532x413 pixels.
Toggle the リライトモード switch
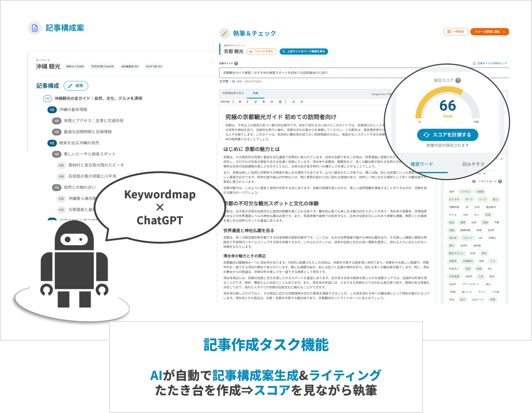pos(473,181)
